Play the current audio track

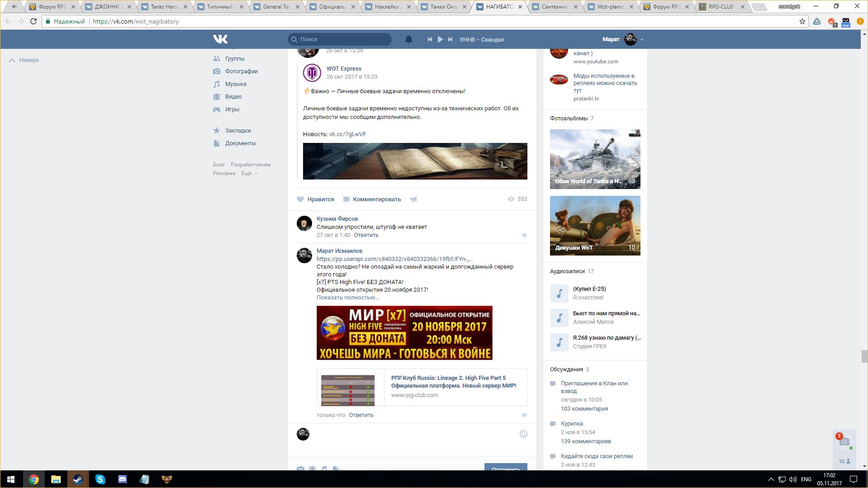(440, 39)
